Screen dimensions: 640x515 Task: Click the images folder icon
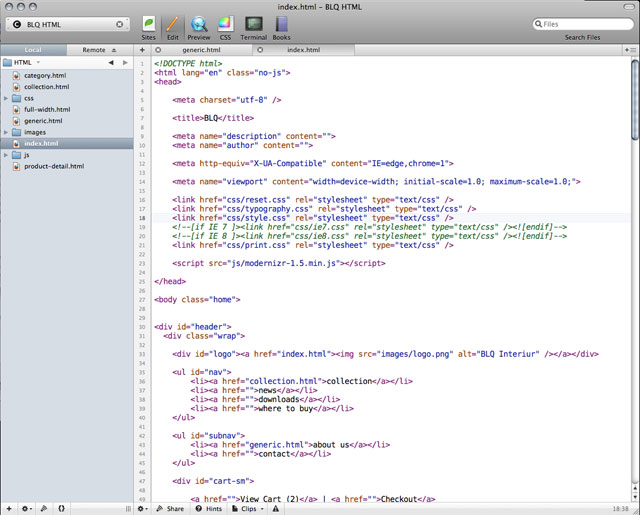point(16,132)
